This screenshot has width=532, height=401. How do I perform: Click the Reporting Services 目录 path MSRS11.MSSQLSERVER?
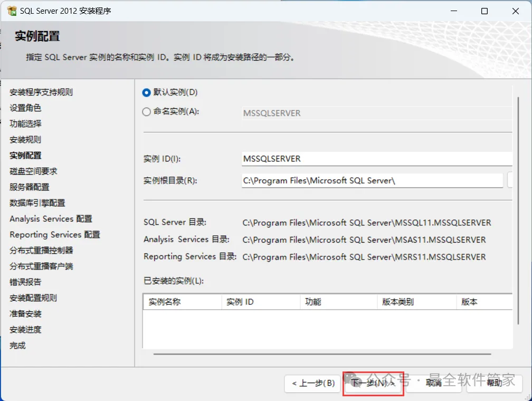(x=364, y=257)
